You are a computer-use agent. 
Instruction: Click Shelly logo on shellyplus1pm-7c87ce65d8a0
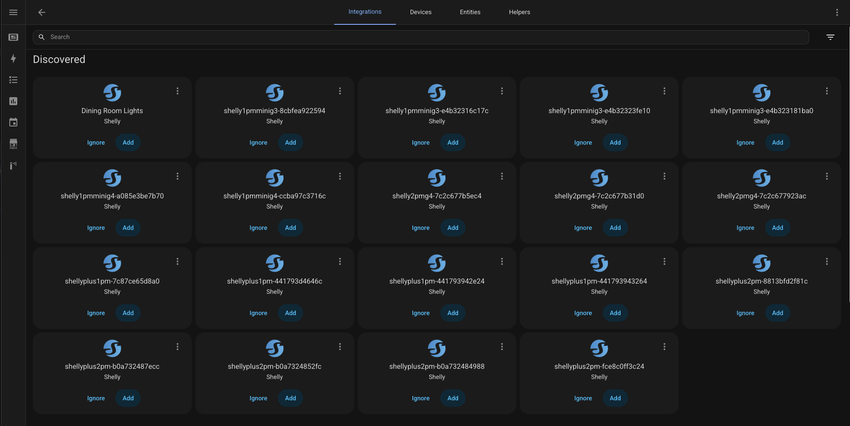[112, 263]
